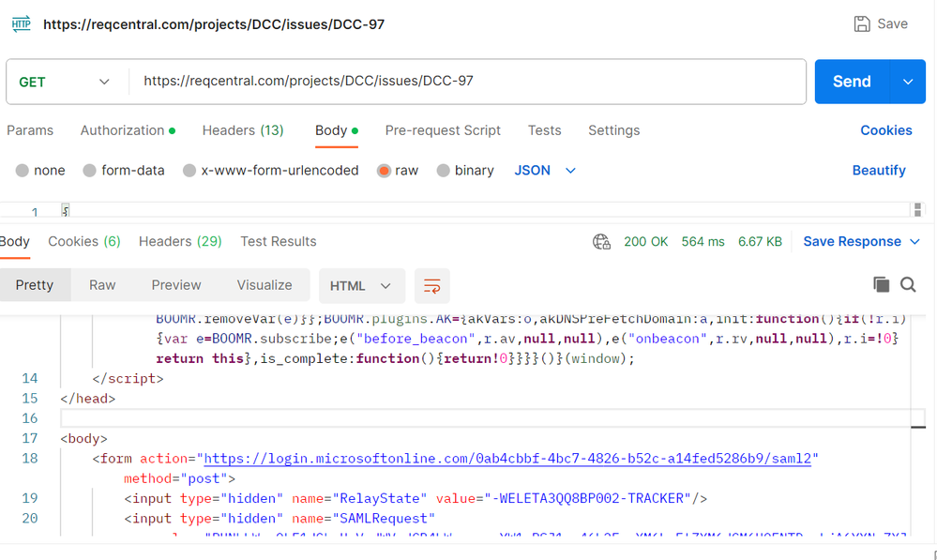Switch to the Preview response view
The width and height of the screenshot is (937, 560).
[176, 285]
